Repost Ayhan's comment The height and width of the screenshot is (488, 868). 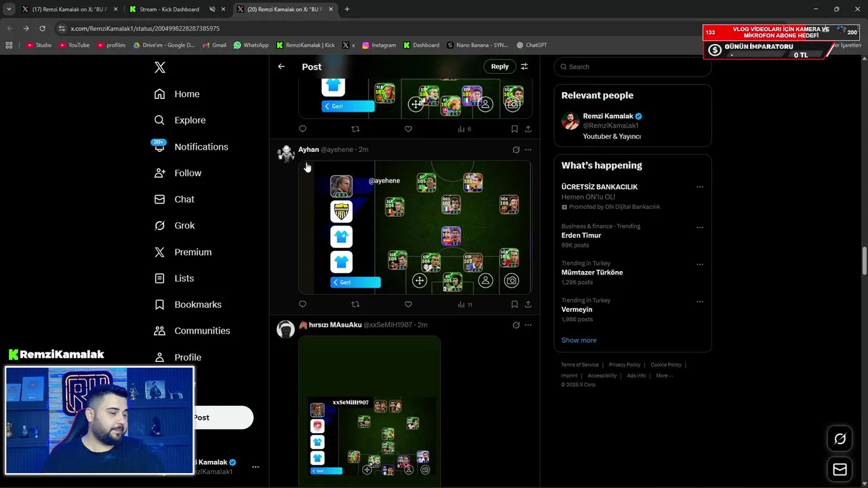click(355, 304)
